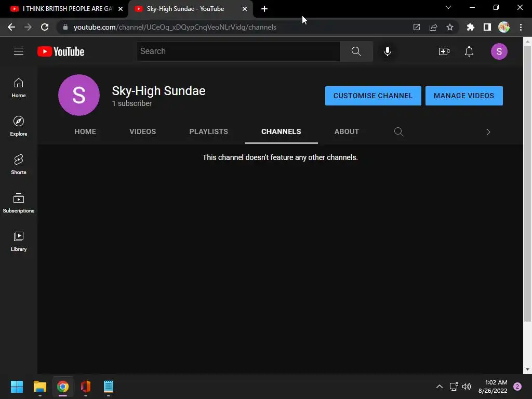Show hidden system tray icons
The width and height of the screenshot is (532, 399).
[439, 387]
